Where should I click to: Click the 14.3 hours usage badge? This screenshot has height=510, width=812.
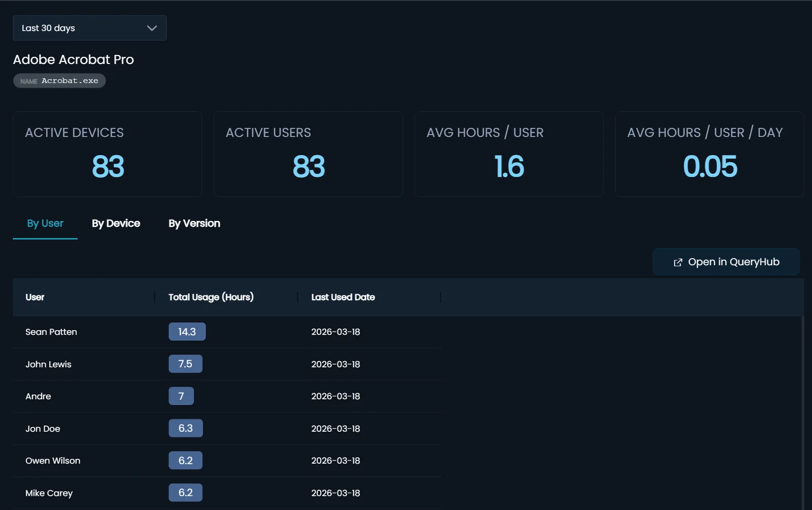tap(187, 332)
